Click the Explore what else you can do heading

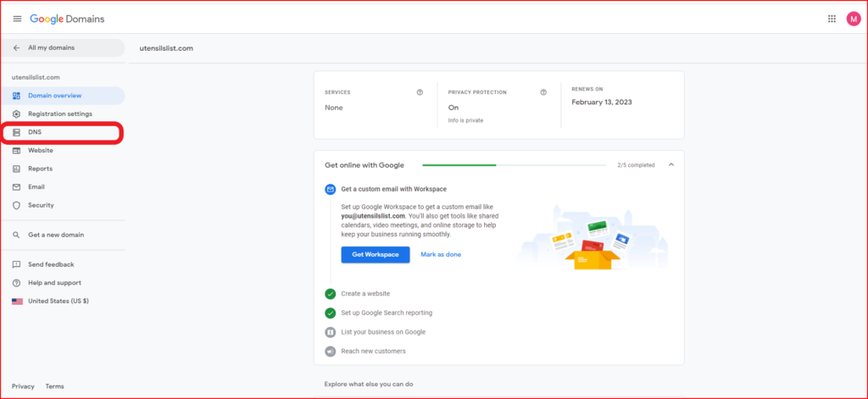tap(369, 384)
